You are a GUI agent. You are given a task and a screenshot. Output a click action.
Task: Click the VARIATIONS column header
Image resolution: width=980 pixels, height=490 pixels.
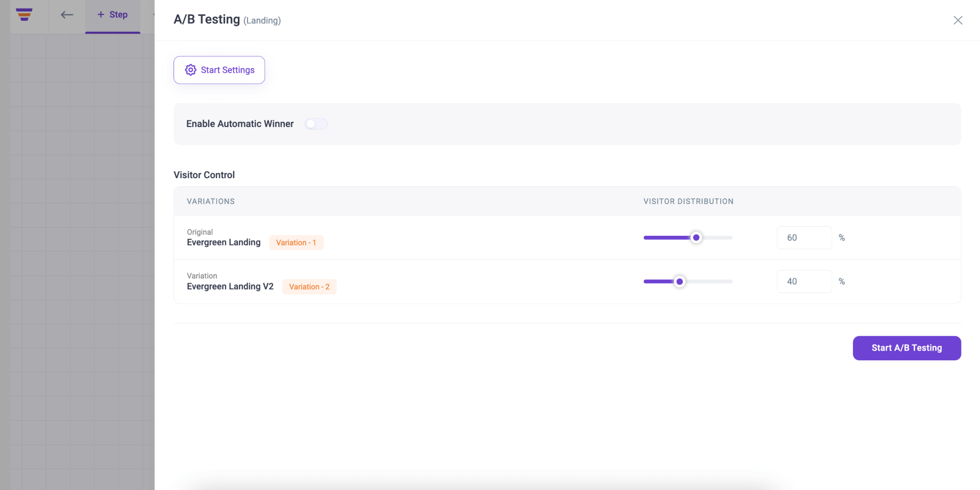click(x=211, y=201)
